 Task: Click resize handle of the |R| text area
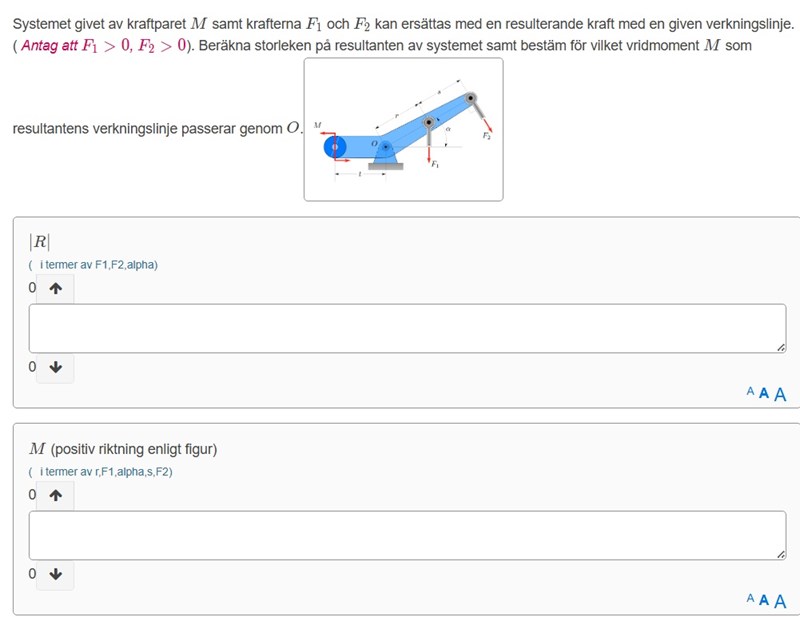point(781,347)
